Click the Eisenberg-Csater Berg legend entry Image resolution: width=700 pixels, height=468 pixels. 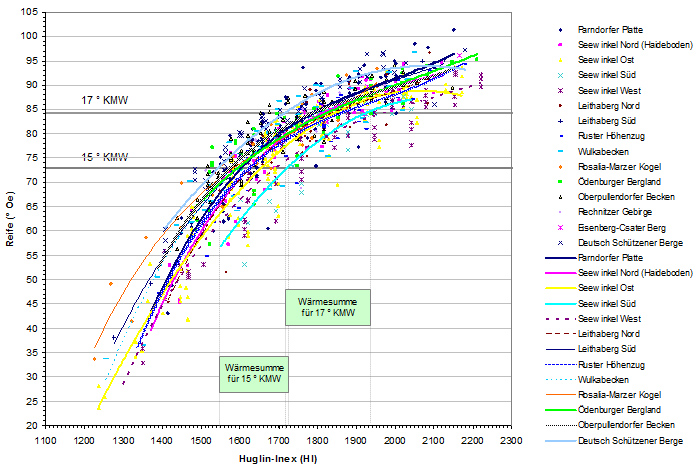point(612,228)
